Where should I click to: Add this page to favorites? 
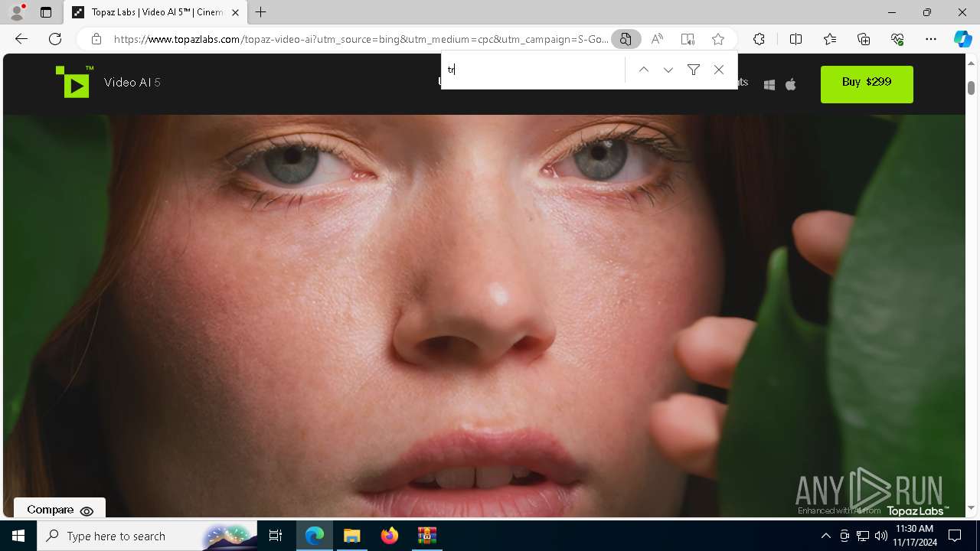(x=718, y=39)
